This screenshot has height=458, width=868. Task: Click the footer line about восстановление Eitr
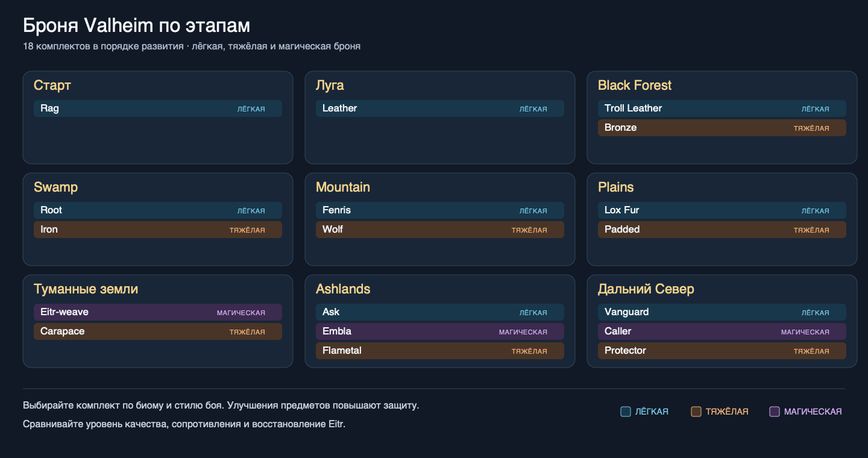point(184,424)
